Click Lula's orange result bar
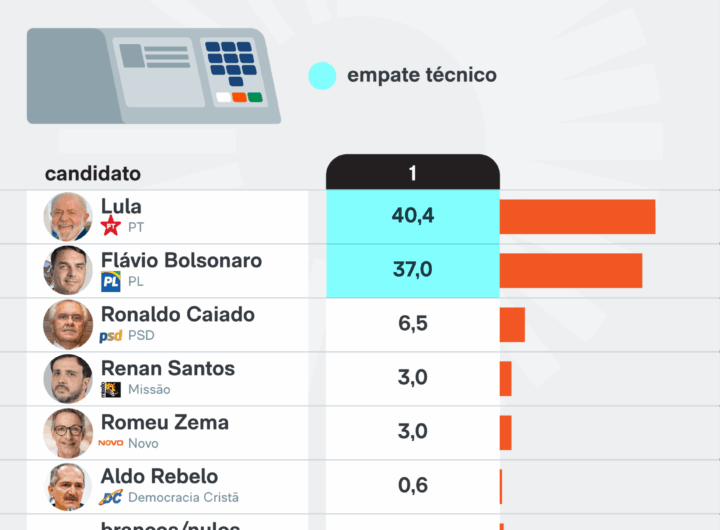 point(577,217)
